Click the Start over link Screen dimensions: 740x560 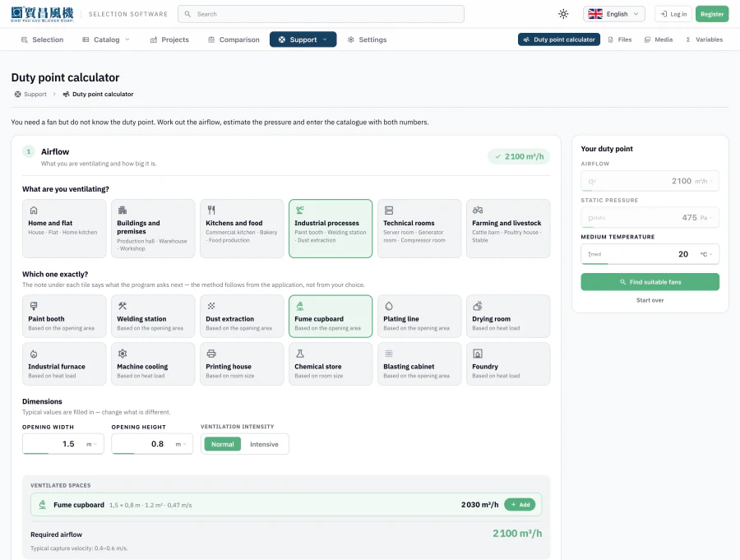pyautogui.click(x=650, y=300)
